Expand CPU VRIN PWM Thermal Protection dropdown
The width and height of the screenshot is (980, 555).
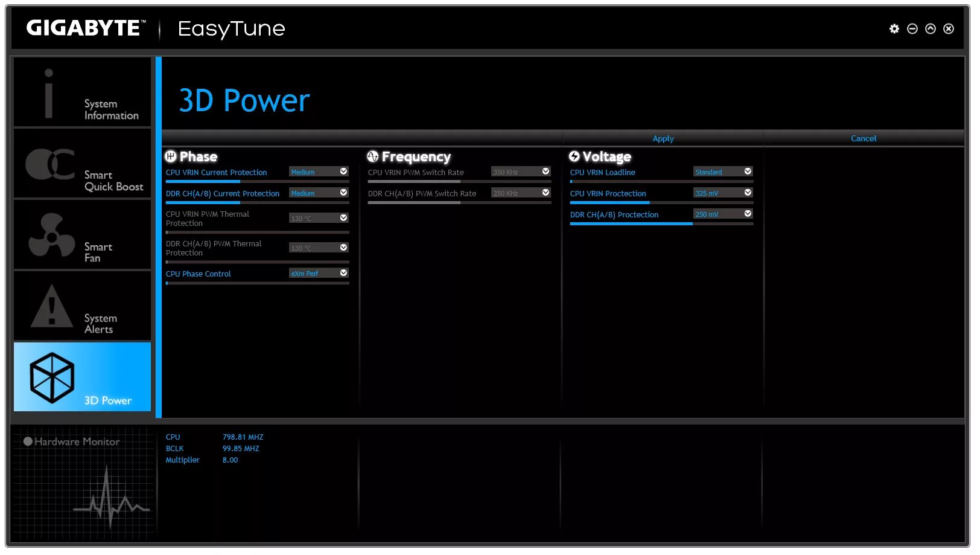pyautogui.click(x=319, y=218)
